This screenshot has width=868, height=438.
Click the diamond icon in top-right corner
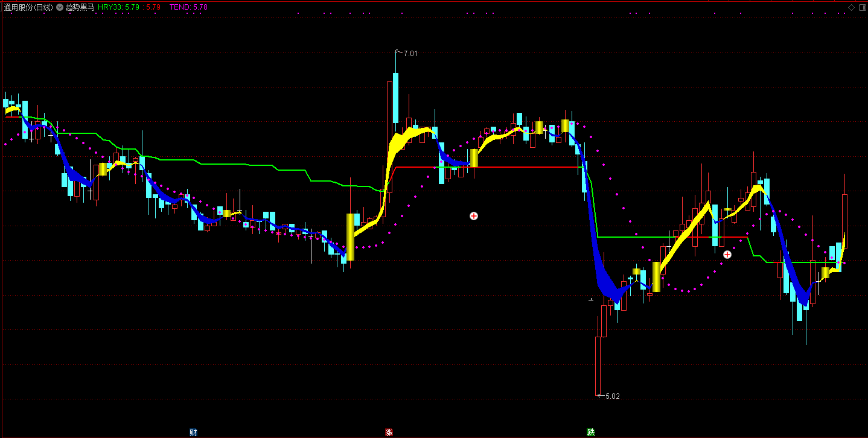click(851, 7)
